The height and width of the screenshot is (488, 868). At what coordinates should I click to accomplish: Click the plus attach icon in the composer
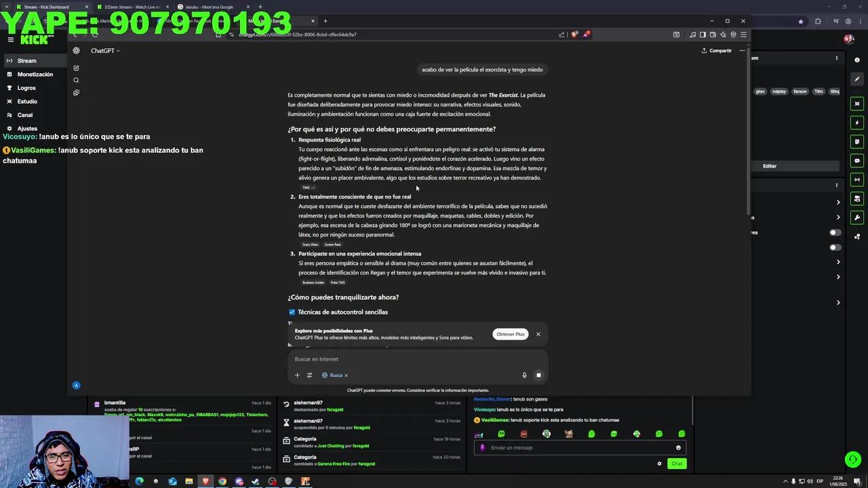point(296,375)
